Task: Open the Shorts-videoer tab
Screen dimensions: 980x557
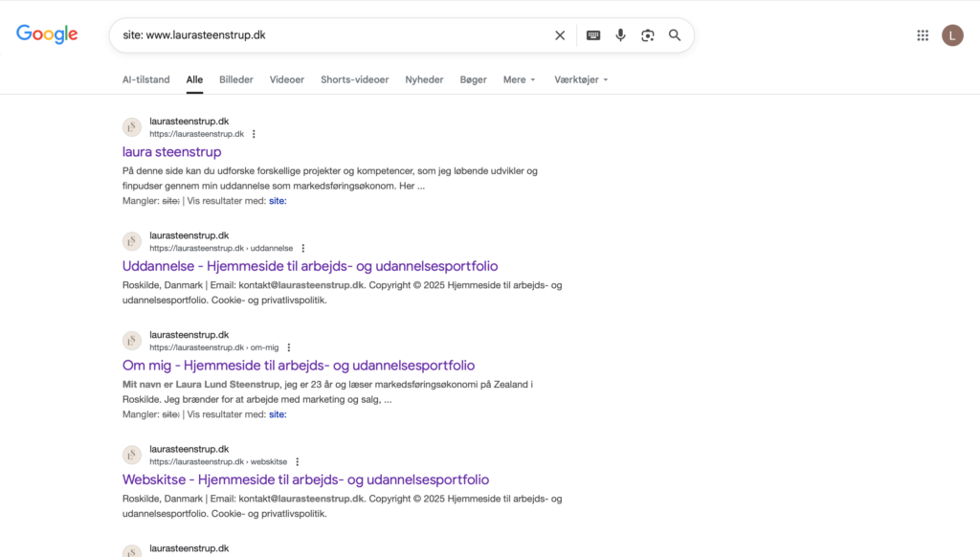Action: pyautogui.click(x=354, y=79)
